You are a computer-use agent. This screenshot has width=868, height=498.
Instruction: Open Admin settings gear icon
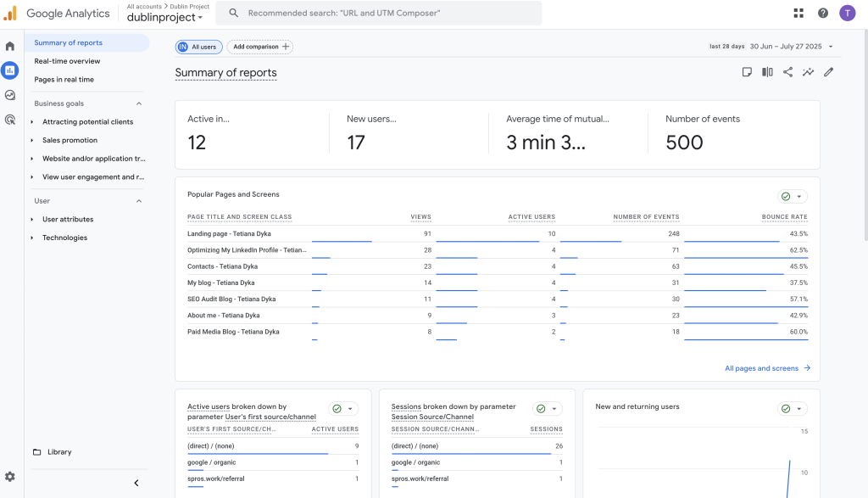10,477
